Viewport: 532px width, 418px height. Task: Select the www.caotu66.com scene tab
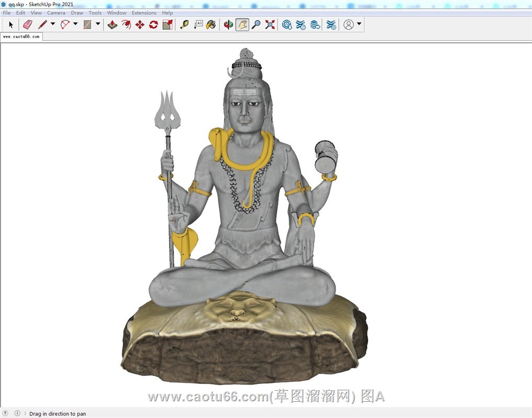click(21, 37)
